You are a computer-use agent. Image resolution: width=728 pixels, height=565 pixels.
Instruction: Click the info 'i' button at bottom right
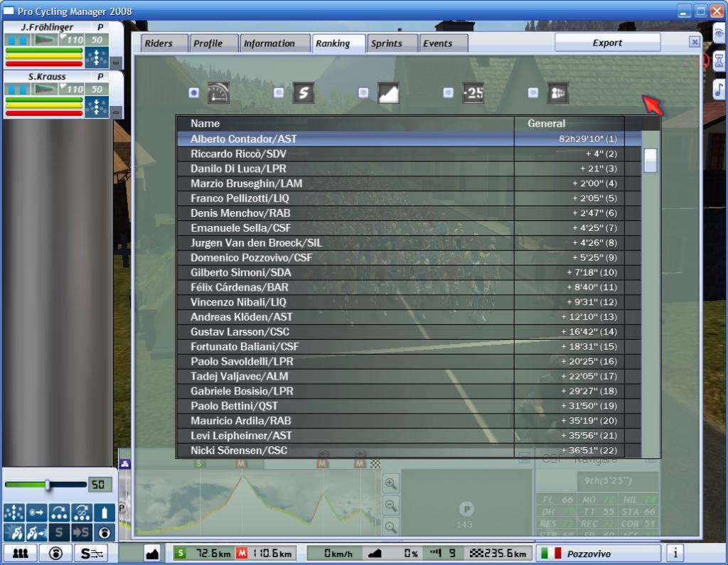pyautogui.click(x=675, y=553)
